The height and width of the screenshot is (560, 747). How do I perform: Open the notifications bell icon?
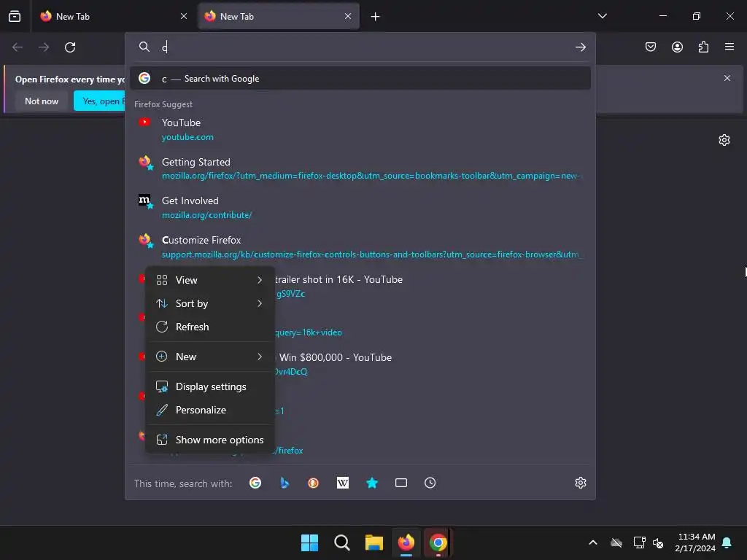[727, 542]
